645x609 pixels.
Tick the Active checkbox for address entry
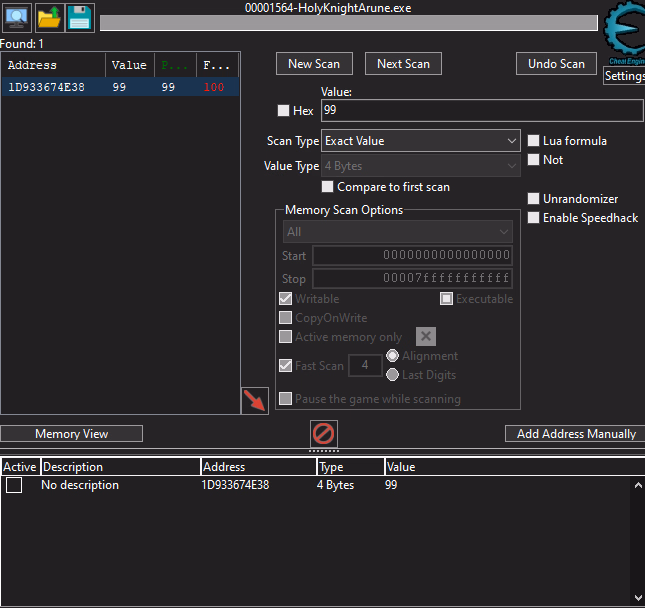click(14, 485)
